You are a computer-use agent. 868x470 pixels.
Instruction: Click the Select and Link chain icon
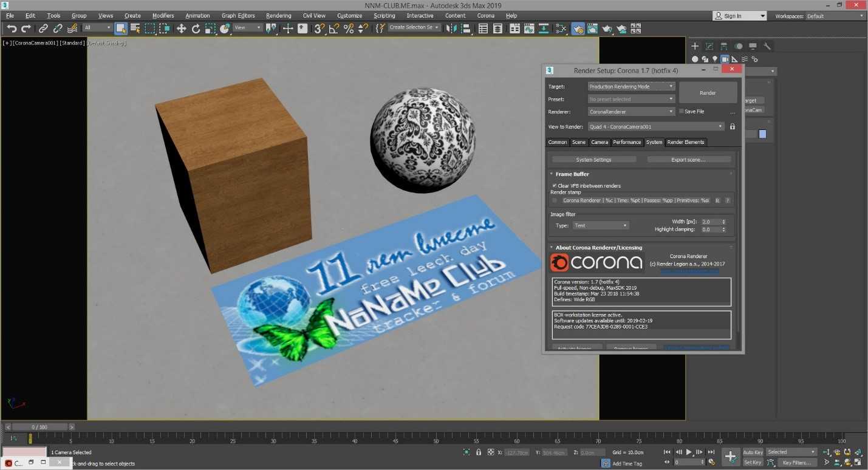tap(43, 29)
